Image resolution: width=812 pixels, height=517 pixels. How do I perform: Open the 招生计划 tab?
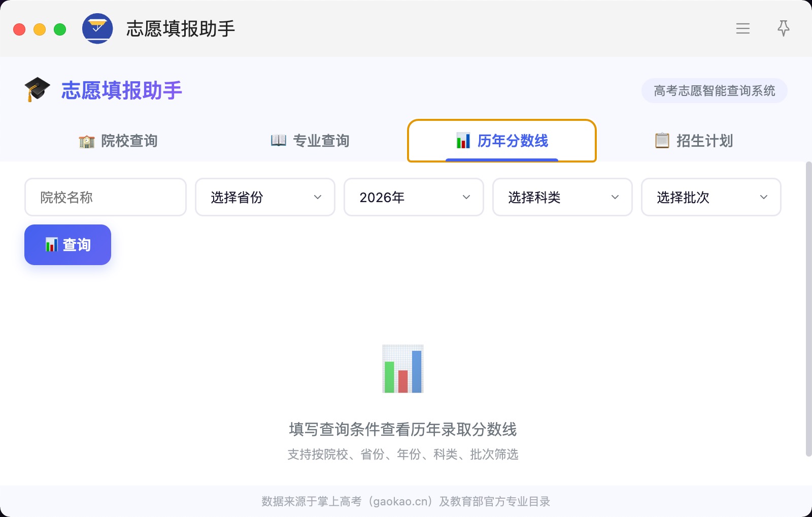(694, 141)
